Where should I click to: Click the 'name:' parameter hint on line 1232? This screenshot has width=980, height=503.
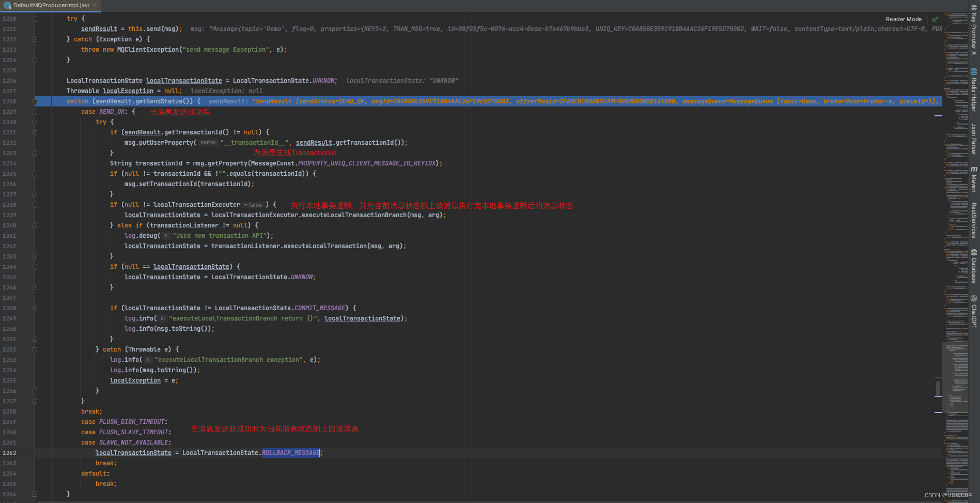tap(208, 143)
